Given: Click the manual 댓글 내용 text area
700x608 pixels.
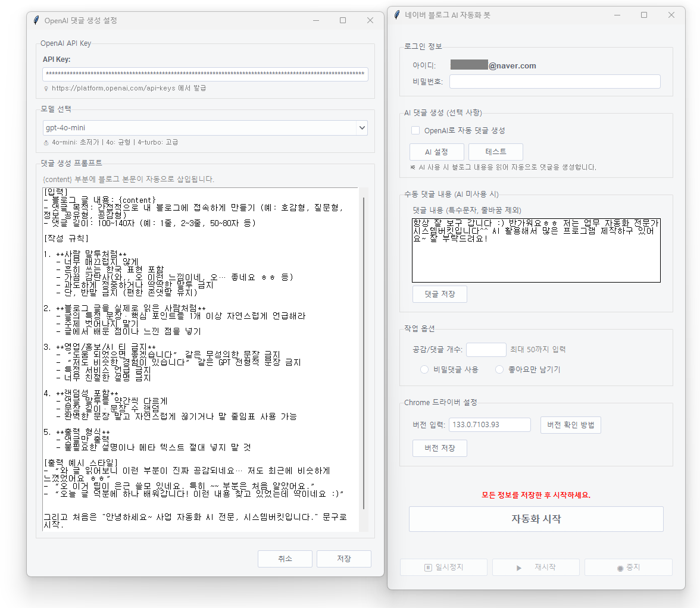Looking at the screenshot, I should pos(536,250).
